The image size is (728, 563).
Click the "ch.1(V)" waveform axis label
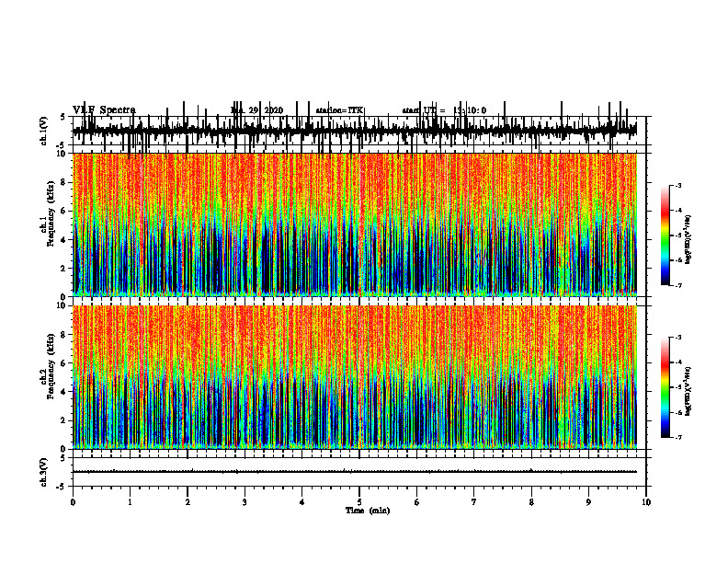[x=44, y=131]
